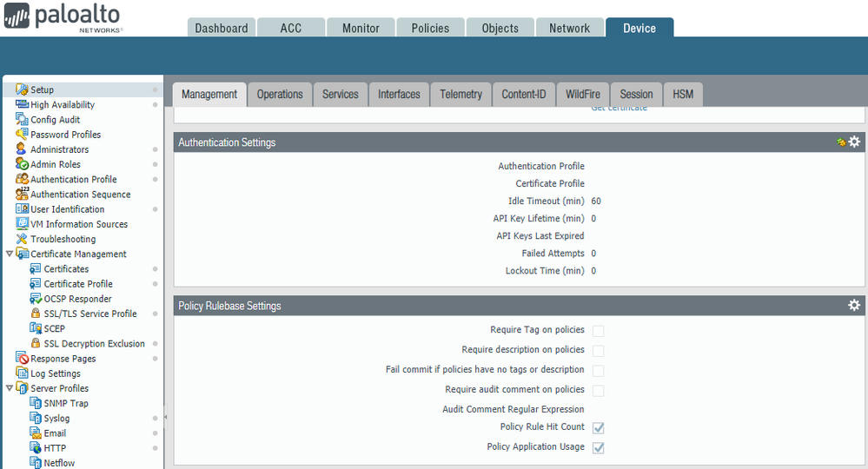Click the Device tab
The height and width of the screenshot is (469, 868).
click(x=639, y=28)
